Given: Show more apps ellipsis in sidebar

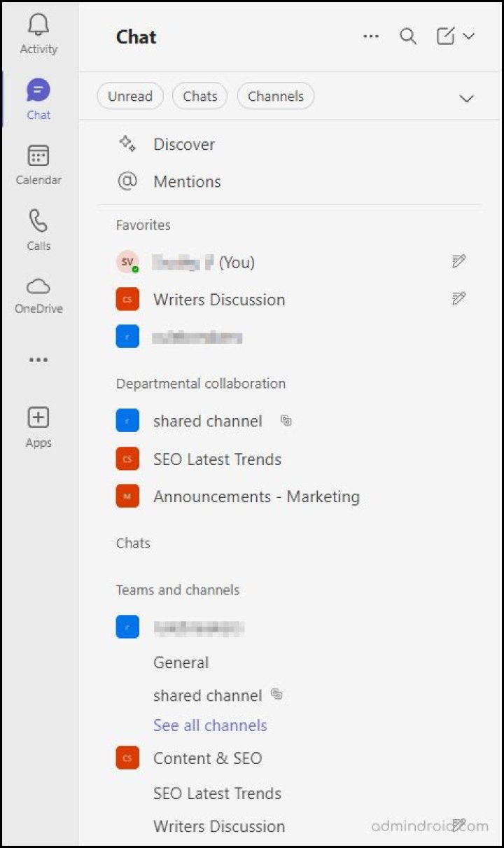Looking at the screenshot, I should click(x=38, y=360).
